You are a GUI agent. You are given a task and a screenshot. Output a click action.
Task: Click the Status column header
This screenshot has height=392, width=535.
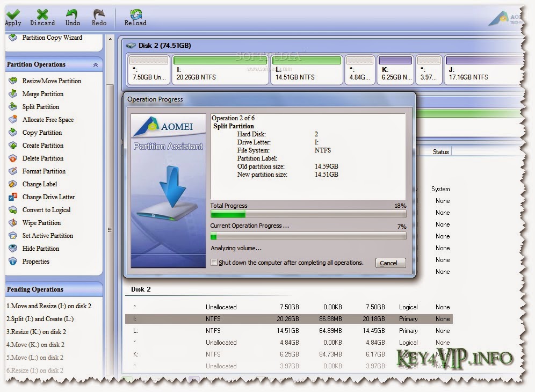(440, 152)
